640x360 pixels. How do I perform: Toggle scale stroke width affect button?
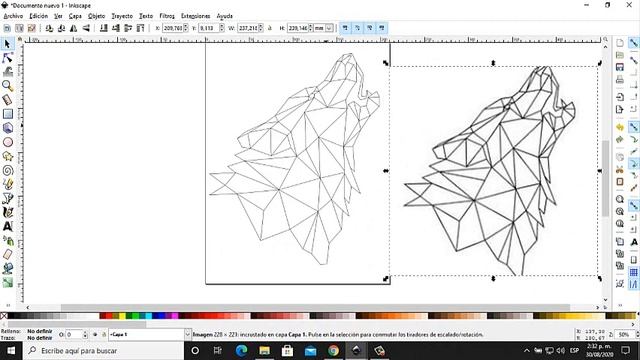click(x=345, y=28)
